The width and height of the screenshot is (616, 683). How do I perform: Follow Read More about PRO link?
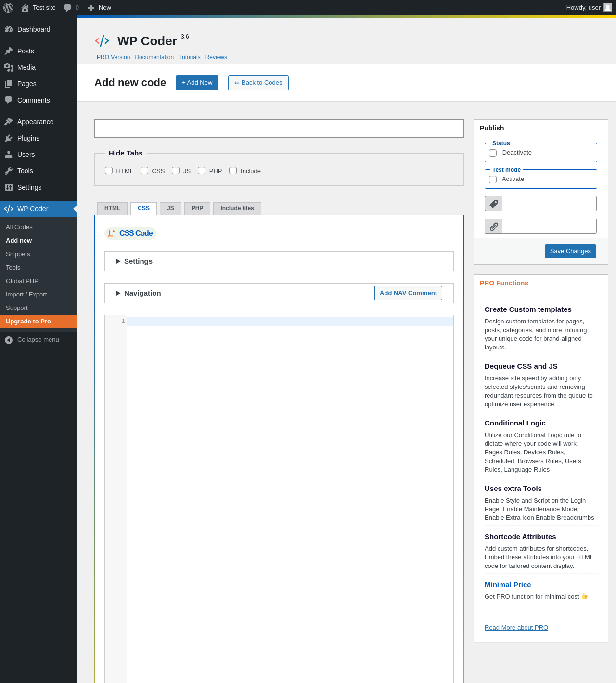(x=516, y=628)
